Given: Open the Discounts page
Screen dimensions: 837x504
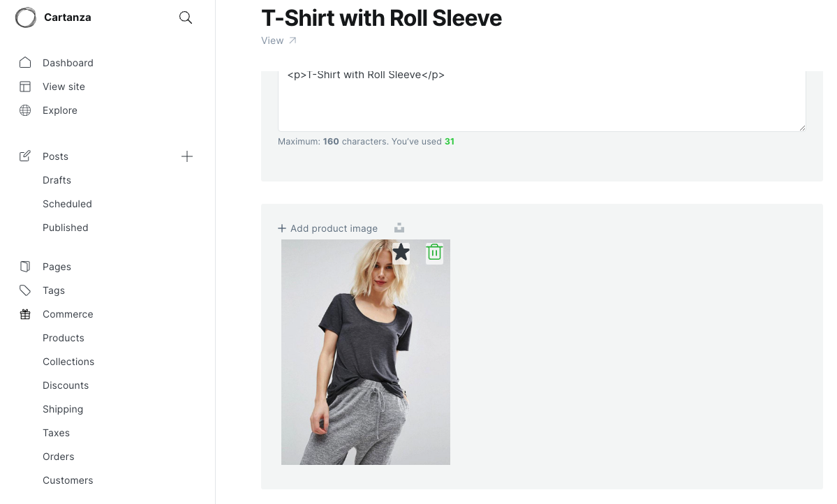Looking at the screenshot, I should click(66, 385).
